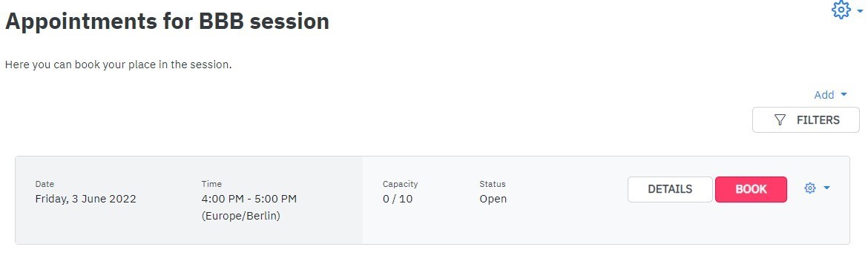The height and width of the screenshot is (267, 868).
Task: Expand the arrow beside the row gear
Action: tap(826, 188)
